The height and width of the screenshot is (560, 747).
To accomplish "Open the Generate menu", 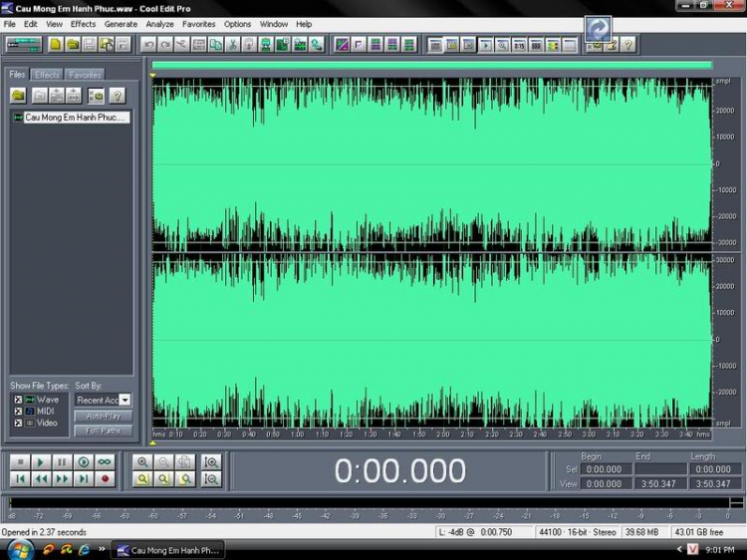I will [121, 24].
